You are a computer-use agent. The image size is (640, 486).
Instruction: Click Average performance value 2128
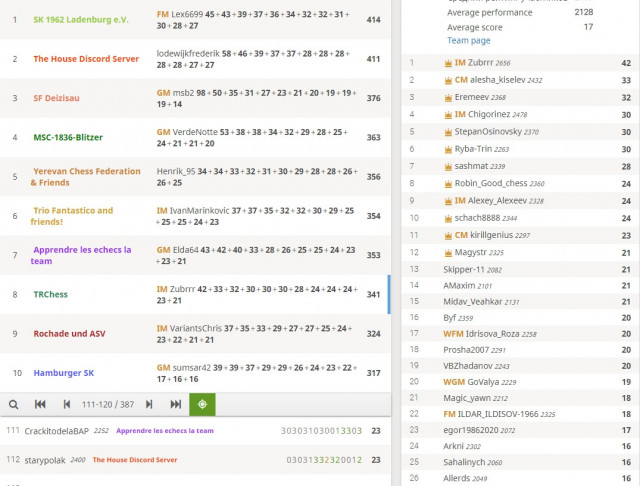[x=584, y=12]
